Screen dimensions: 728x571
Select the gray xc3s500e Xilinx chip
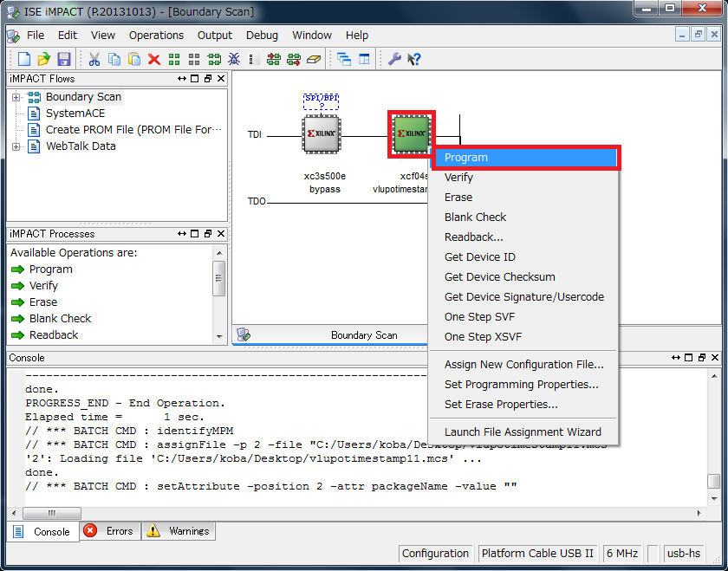(x=322, y=134)
